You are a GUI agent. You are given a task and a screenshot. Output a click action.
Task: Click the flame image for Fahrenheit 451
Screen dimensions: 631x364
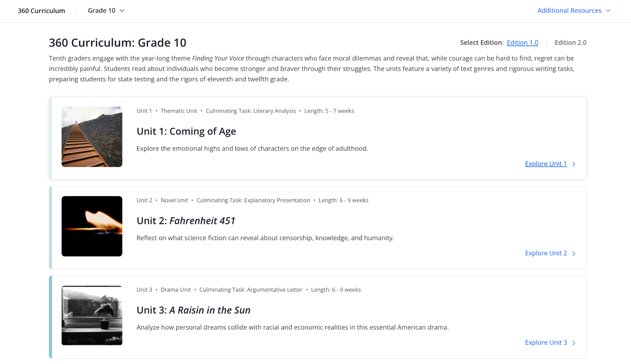(x=92, y=226)
